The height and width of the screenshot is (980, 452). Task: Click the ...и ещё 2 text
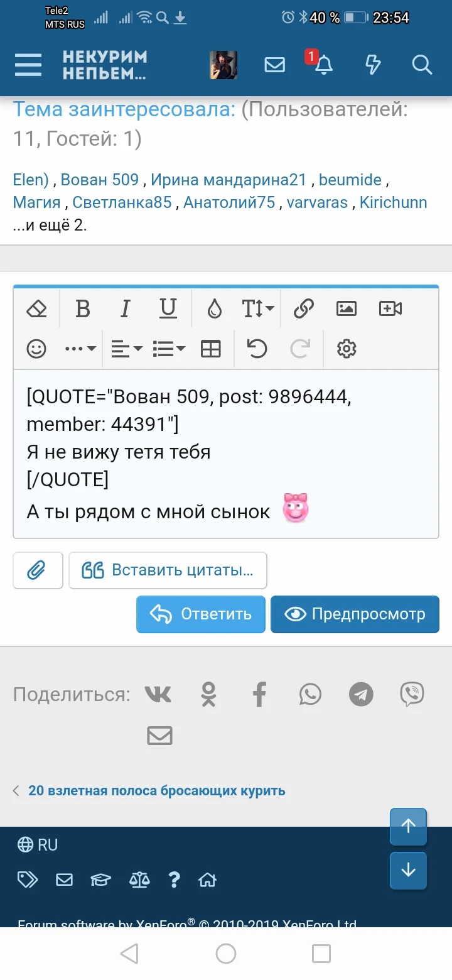click(x=50, y=226)
